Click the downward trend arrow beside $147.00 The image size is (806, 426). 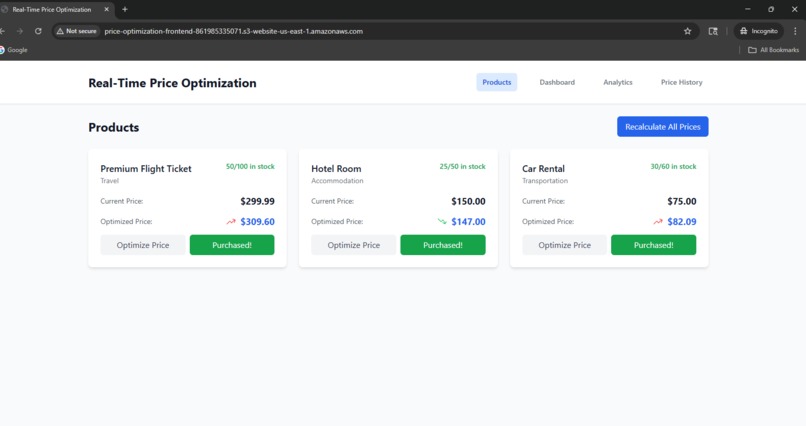coord(442,222)
